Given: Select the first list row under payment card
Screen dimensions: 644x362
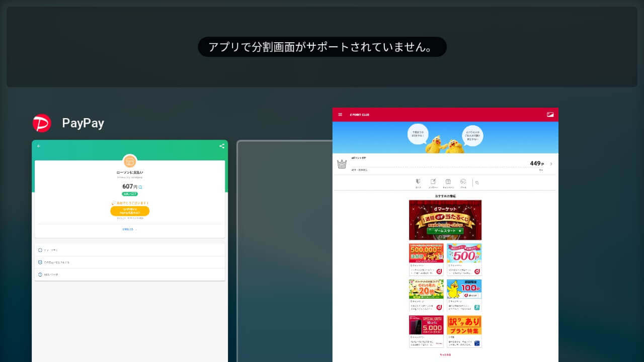Looking at the screenshot, I should 130,250.
